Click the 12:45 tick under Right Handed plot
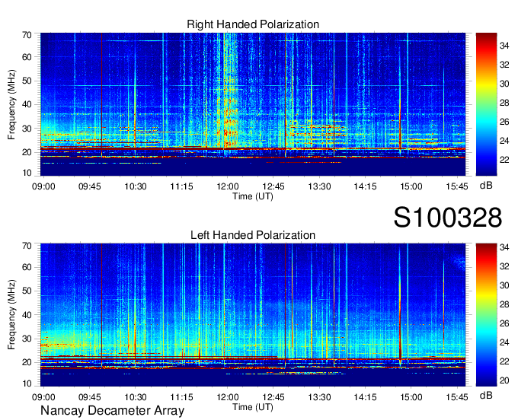This screenshot has height=420, width=518. pos(273,186)
